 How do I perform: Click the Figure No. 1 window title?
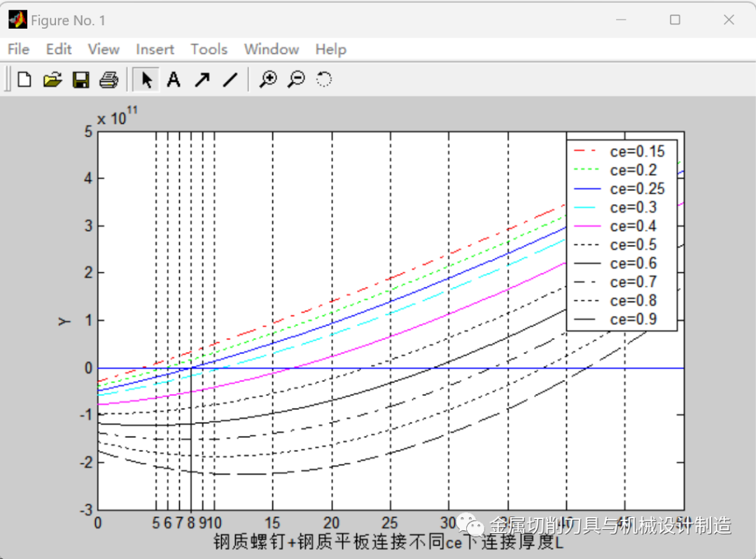[x=68, y=20]
